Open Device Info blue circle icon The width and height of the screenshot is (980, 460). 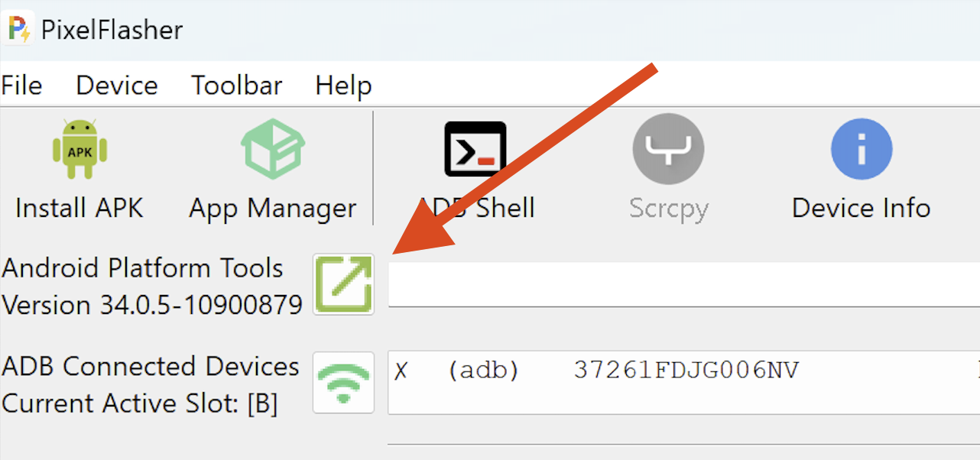[862, 149]
